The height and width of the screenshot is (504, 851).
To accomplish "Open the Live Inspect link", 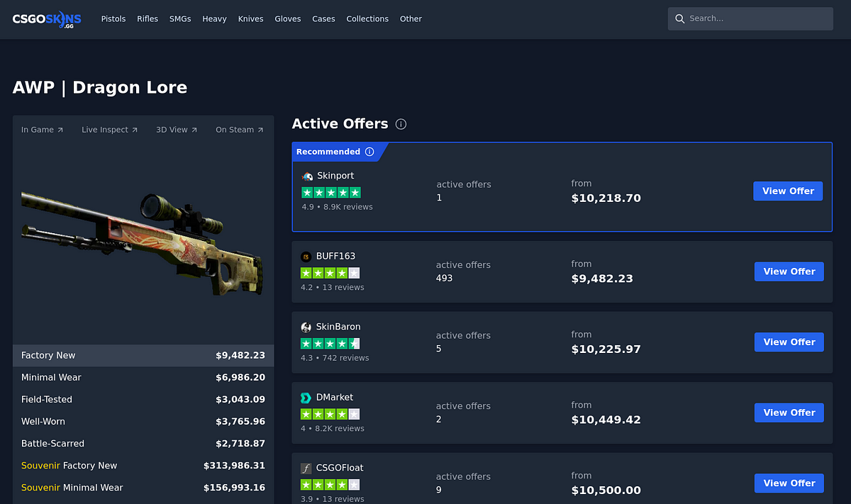I will (109, 130).
